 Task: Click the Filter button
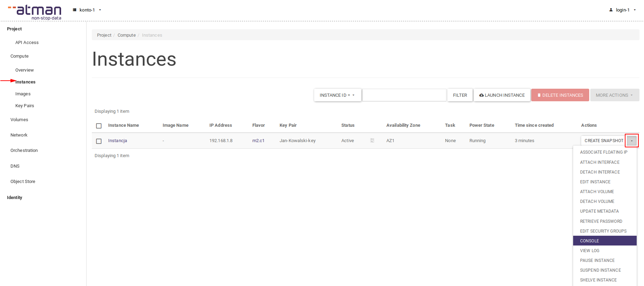click(460, 95)
